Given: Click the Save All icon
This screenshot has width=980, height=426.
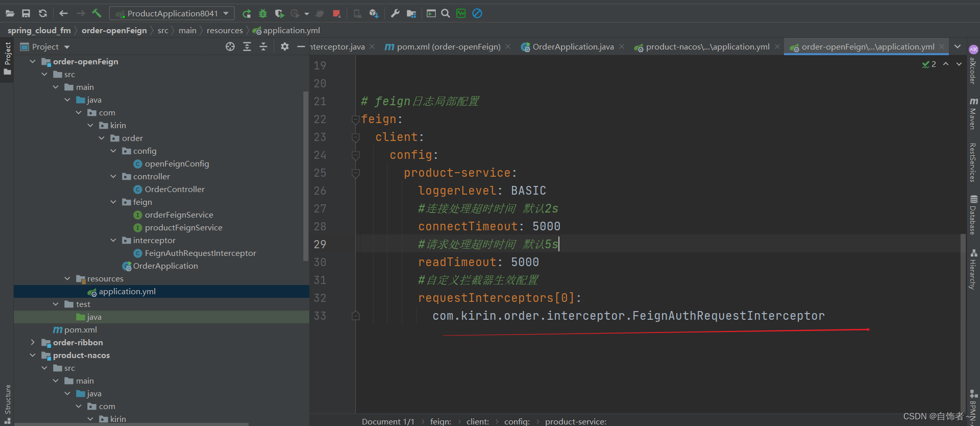Looking at the screenshot, I should click(x=26, y=13).
